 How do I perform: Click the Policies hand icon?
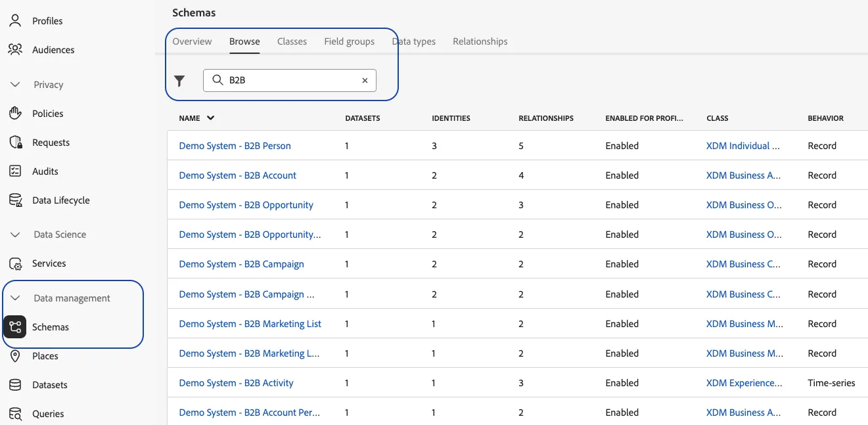(x=15, y=113)
